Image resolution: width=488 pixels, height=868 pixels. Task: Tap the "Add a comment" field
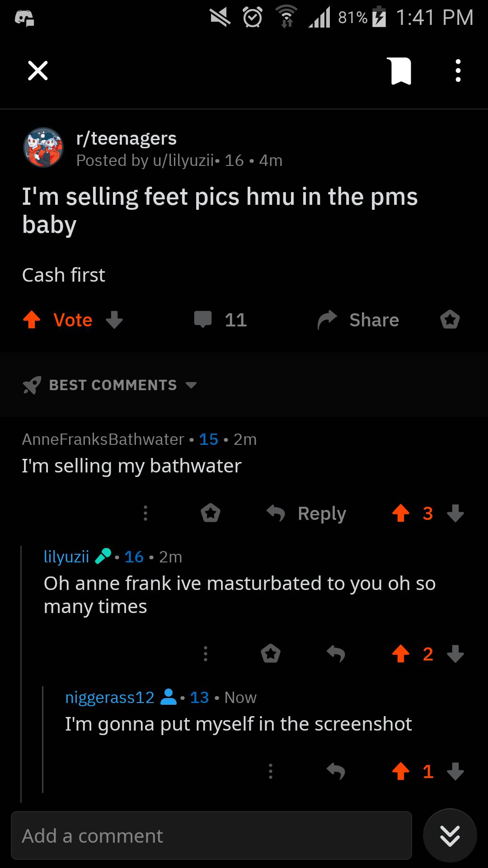(x=211, y=835)
